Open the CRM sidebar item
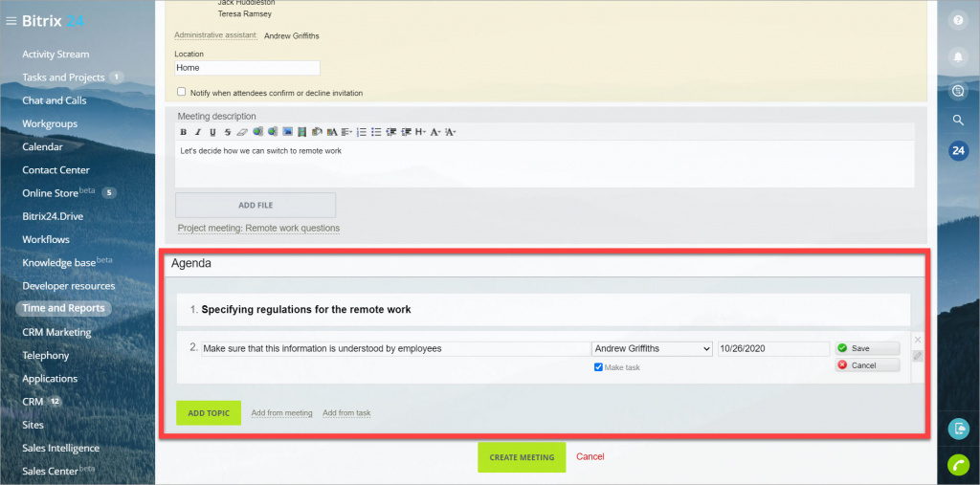The width and height of the screenshot is (980, 485). click(x=33, y=402)
